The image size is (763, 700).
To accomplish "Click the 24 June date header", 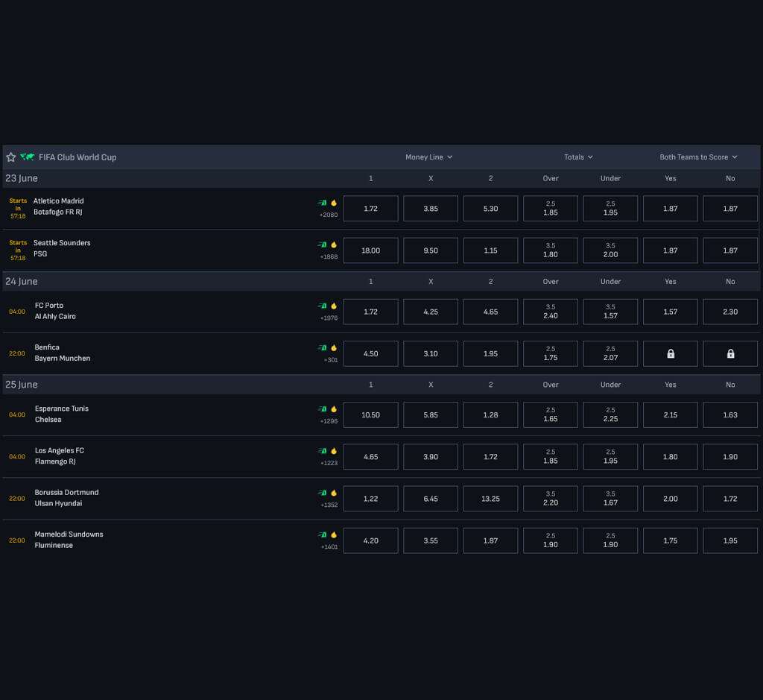I will pyautogui.click(x=22, y=281).
